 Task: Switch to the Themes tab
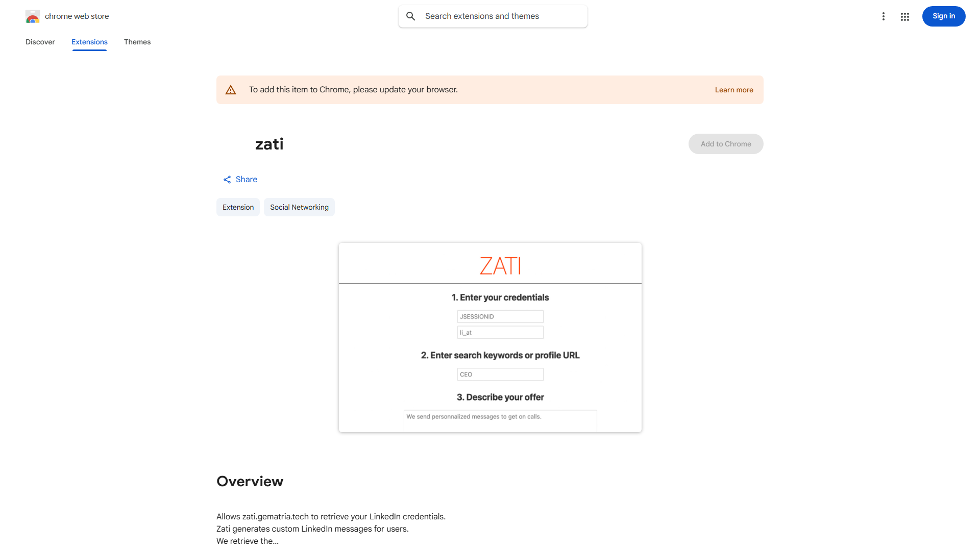point(137,42)
